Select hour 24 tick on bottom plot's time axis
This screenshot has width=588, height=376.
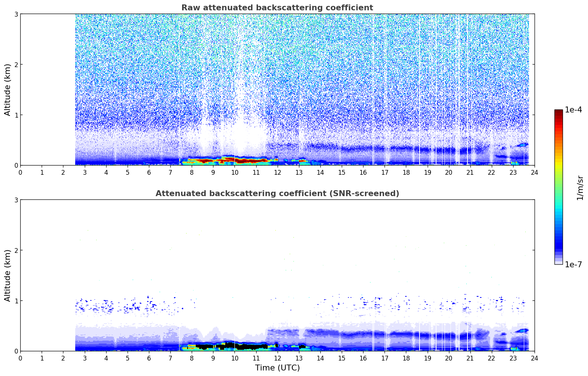coord(534,358)
